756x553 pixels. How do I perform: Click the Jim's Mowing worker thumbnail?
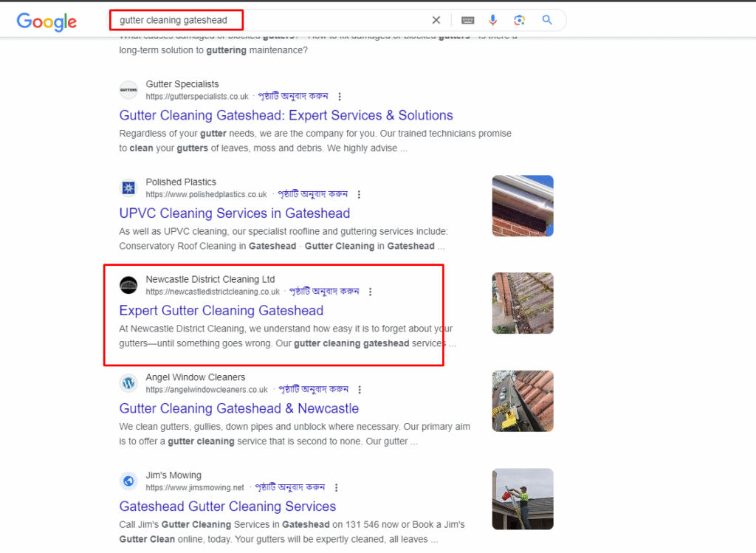523,499
